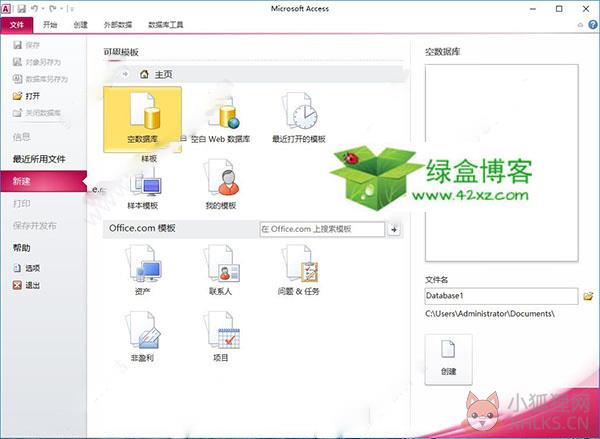Screen dimensions: 600x439
Task: Click the Undo icon in quick access toolbar
Action: 35,8
